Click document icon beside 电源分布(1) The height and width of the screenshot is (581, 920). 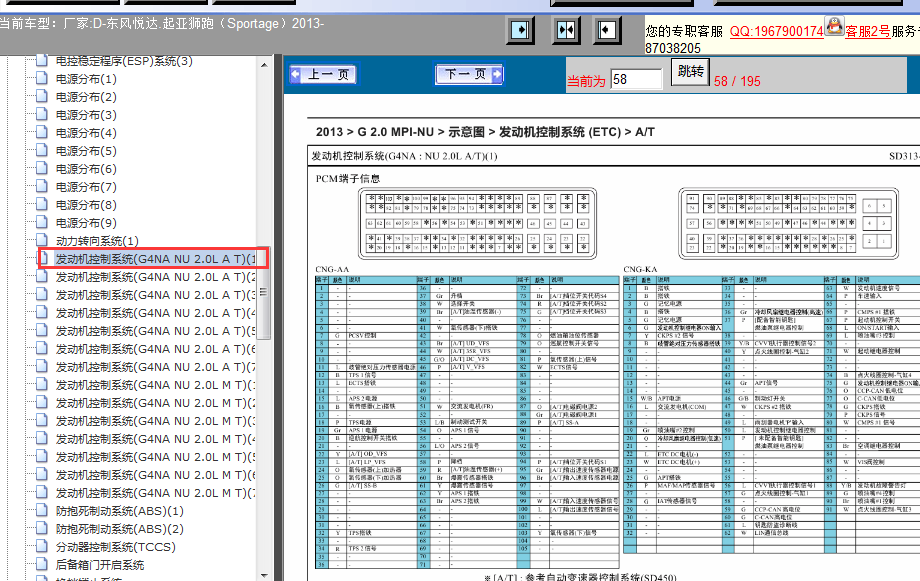[x=42, y=77]
